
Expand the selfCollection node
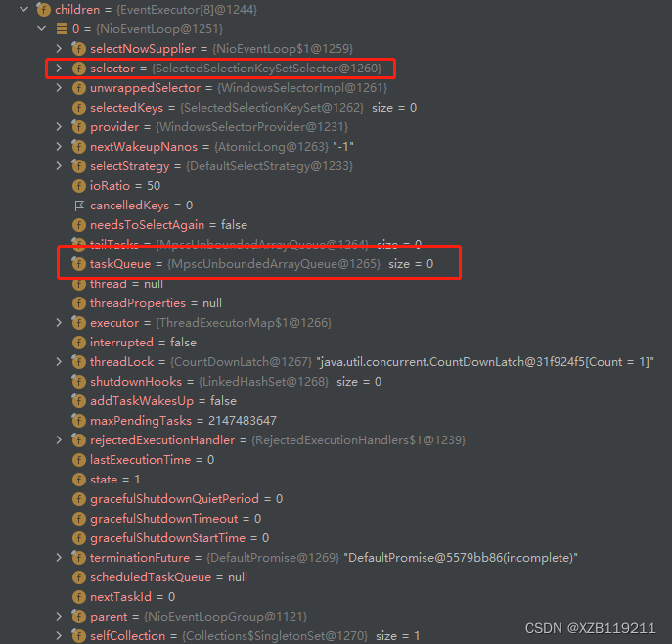pos(59,635)
